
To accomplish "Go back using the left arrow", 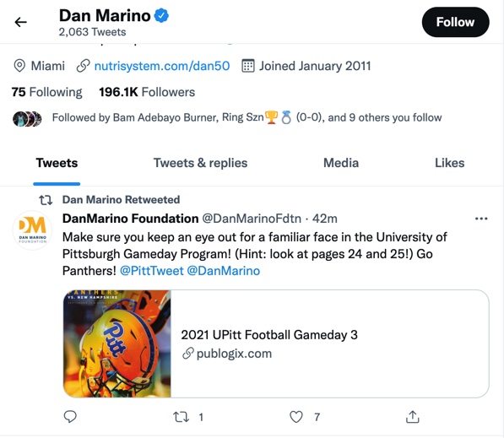I will [20, 22].
